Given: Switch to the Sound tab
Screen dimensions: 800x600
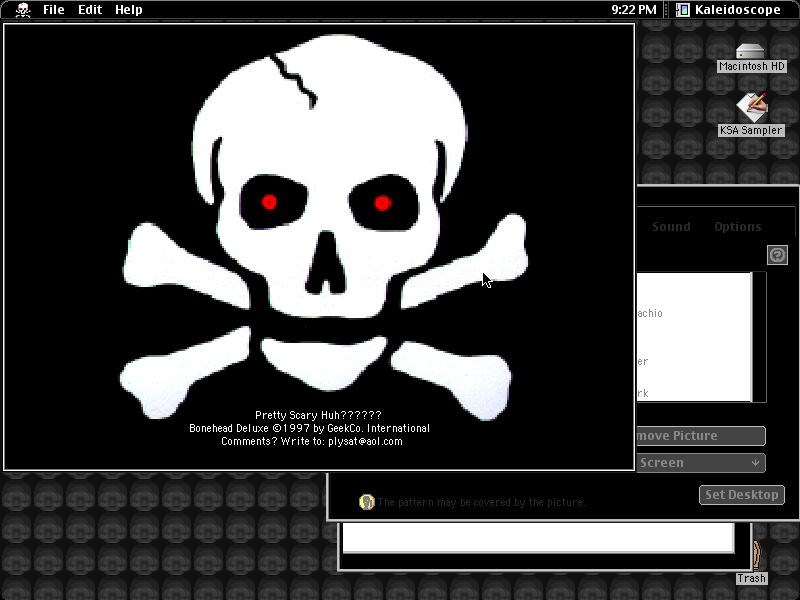Looking at the screenshot, I should (x=671, y=227).
